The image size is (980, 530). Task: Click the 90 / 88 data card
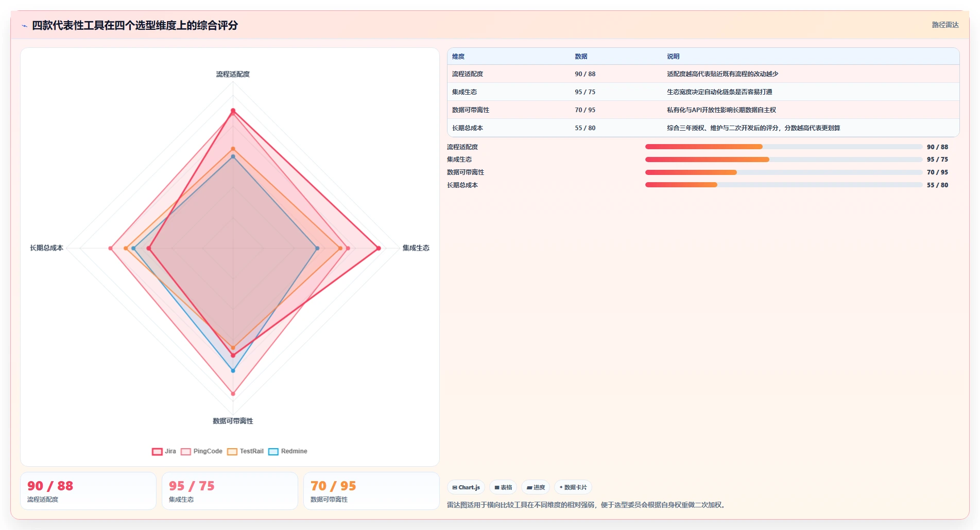(x=88, y=491)
